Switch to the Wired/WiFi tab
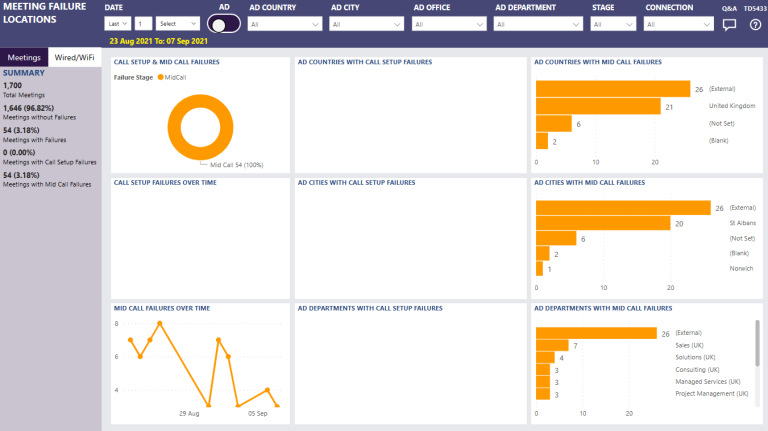 pos(74,57)
